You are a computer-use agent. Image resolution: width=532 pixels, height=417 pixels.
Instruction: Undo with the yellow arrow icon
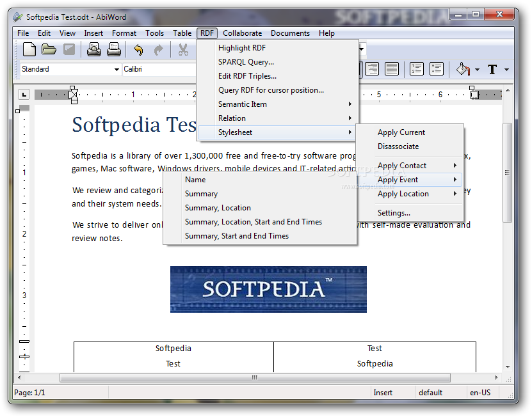[138, 49]
